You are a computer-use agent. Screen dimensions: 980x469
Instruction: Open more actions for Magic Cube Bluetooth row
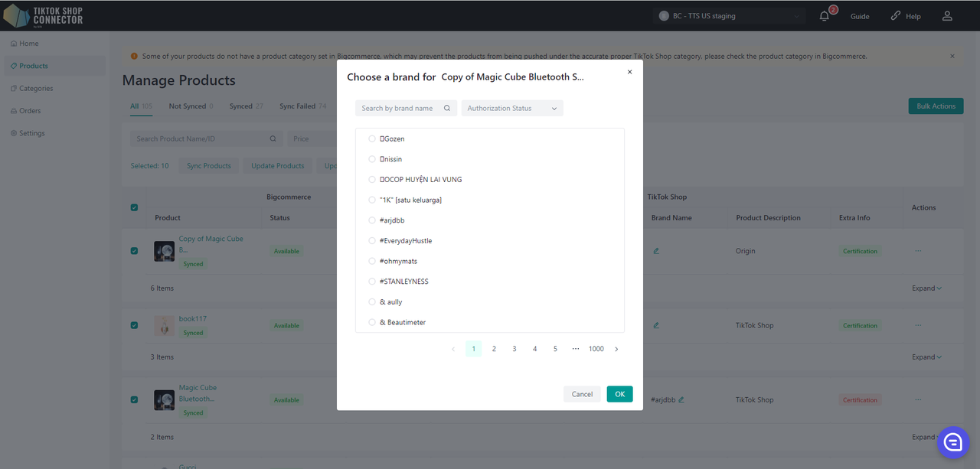tap(918, 399)
